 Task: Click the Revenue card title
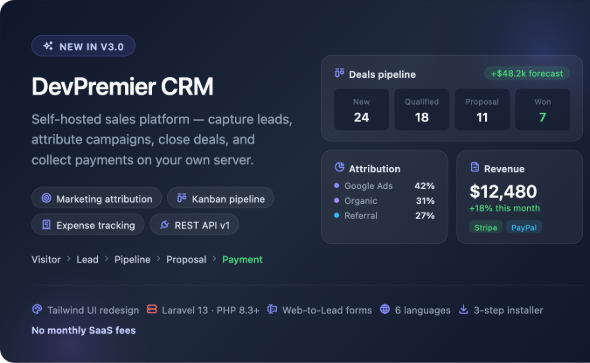504,169
